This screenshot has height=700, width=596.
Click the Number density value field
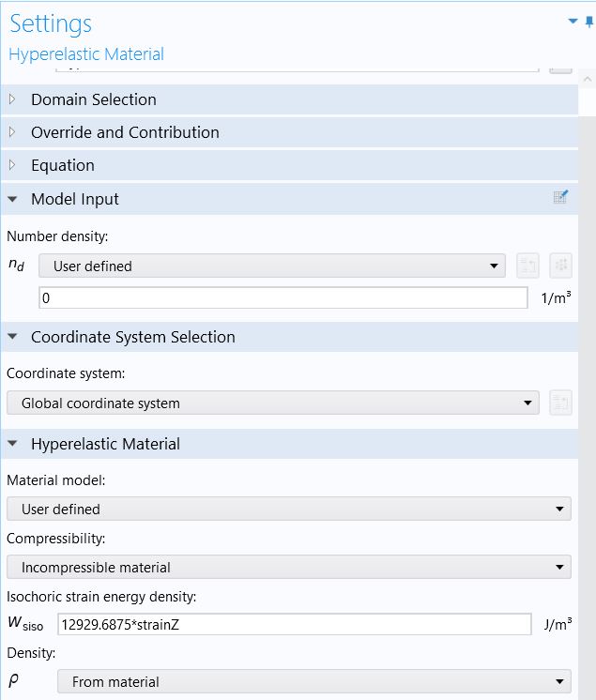[283, 298]
